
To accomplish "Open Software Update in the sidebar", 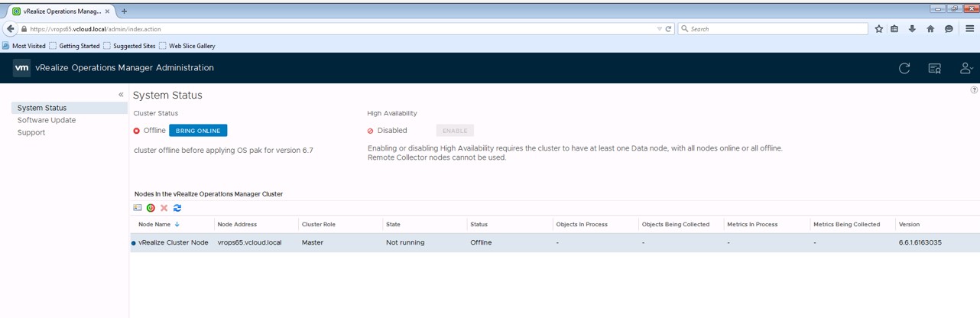I will [47, 120].
